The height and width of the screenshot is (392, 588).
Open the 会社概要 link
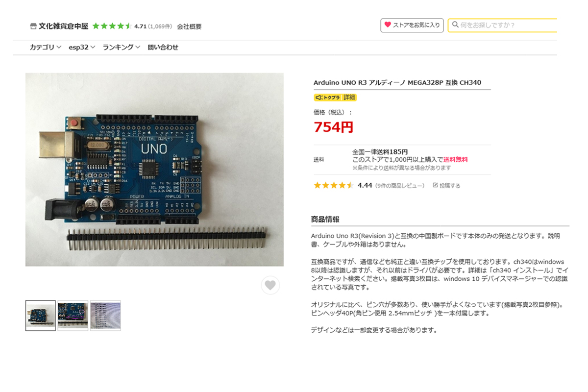click(x=189, y=26)
